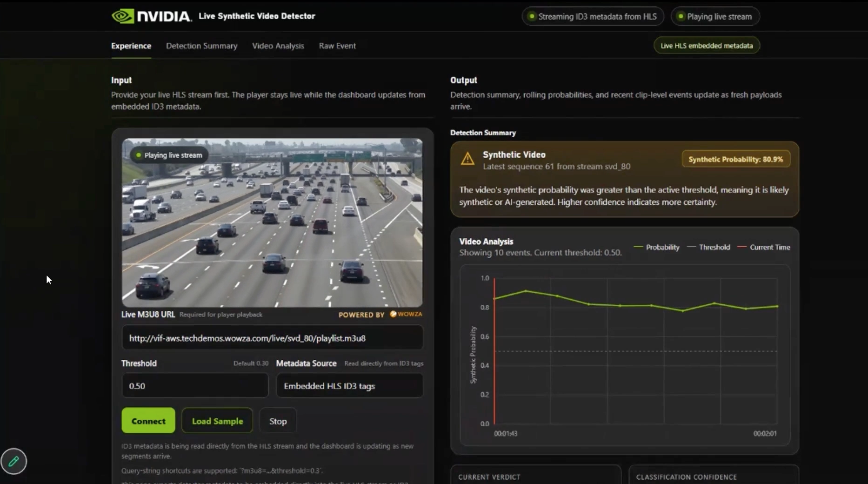
Task: Click the Output section heading
Action: 463,80
